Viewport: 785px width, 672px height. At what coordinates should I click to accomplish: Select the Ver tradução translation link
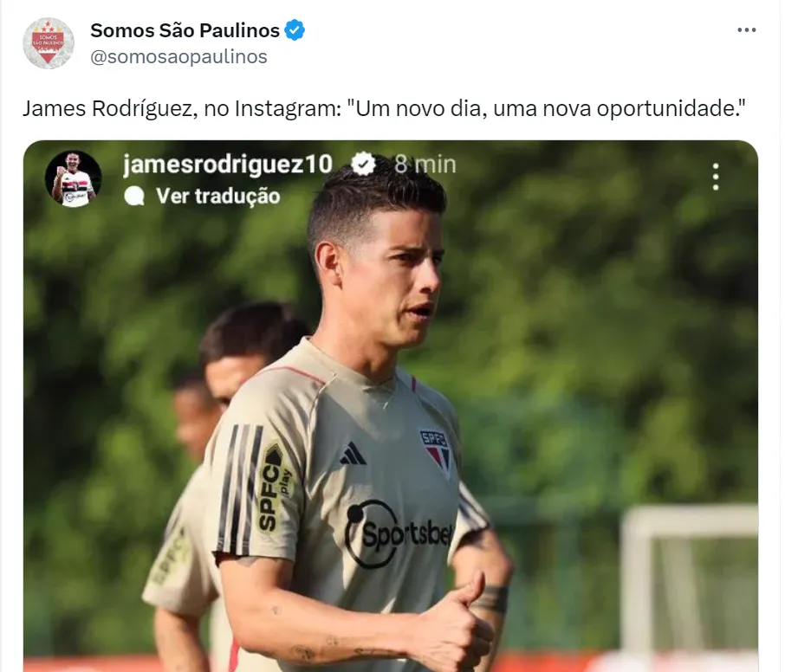[x=217, y=197]
